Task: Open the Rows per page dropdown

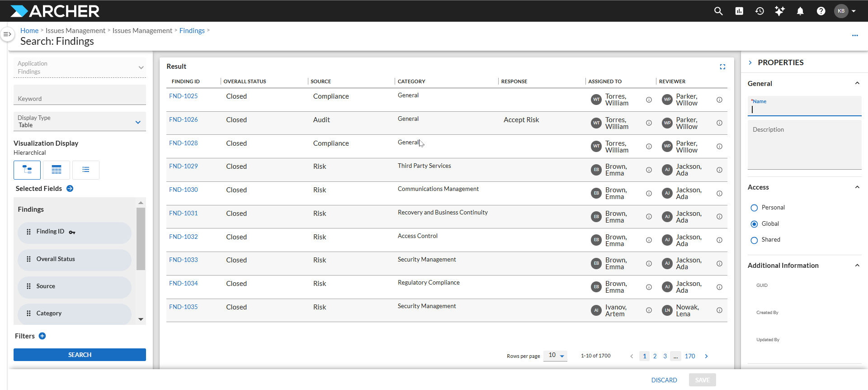Action: [556, 356]
